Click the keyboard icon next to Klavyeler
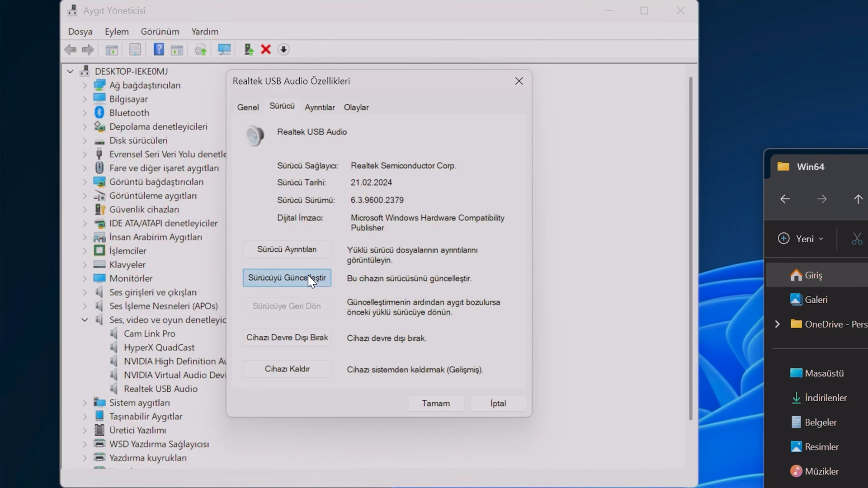The height and width of the screenshot is (488, 868). (99, 264)
